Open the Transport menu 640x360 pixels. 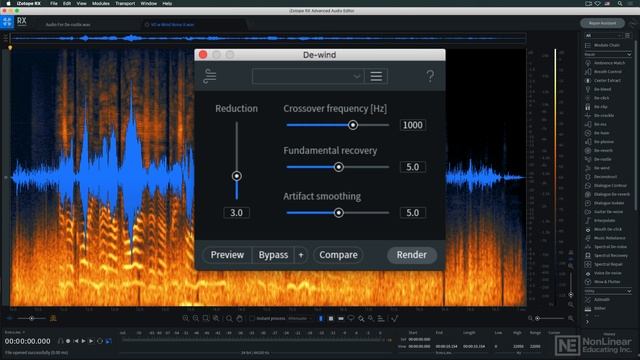tap(125, 3)
